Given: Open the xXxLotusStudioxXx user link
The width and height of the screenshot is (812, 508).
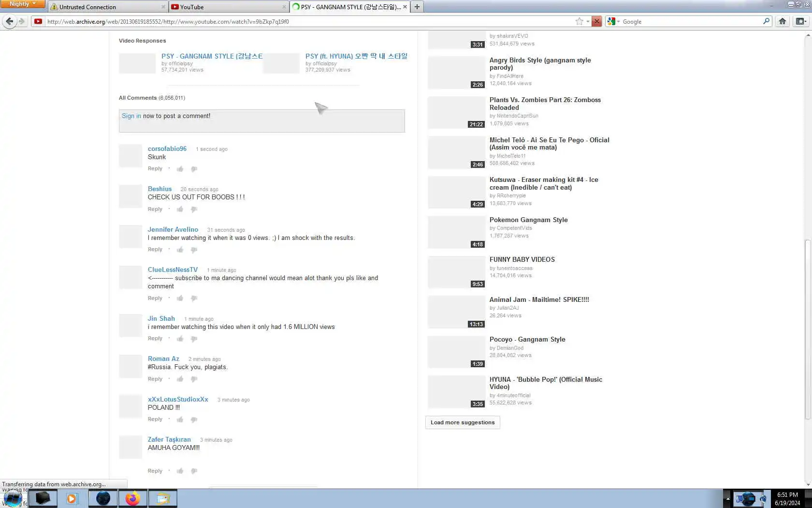Looking at the screenshot, I should coord(178,399).
